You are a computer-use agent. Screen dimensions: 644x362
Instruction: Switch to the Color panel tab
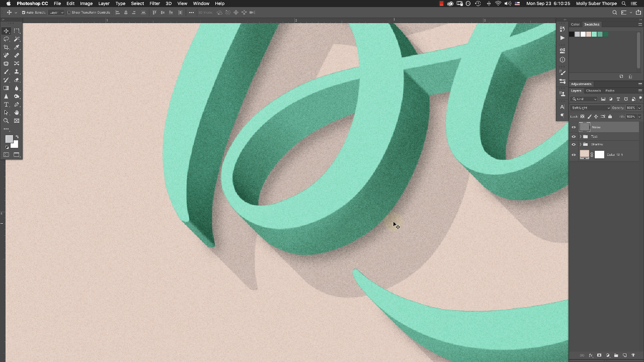click(x=575, y=24)
